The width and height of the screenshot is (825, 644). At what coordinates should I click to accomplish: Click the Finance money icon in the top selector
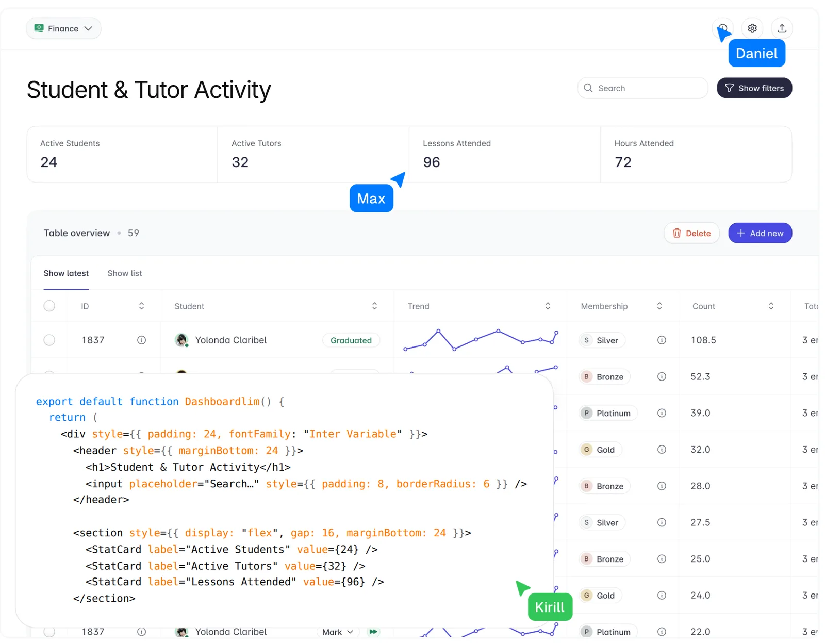[x=39, y=28]
